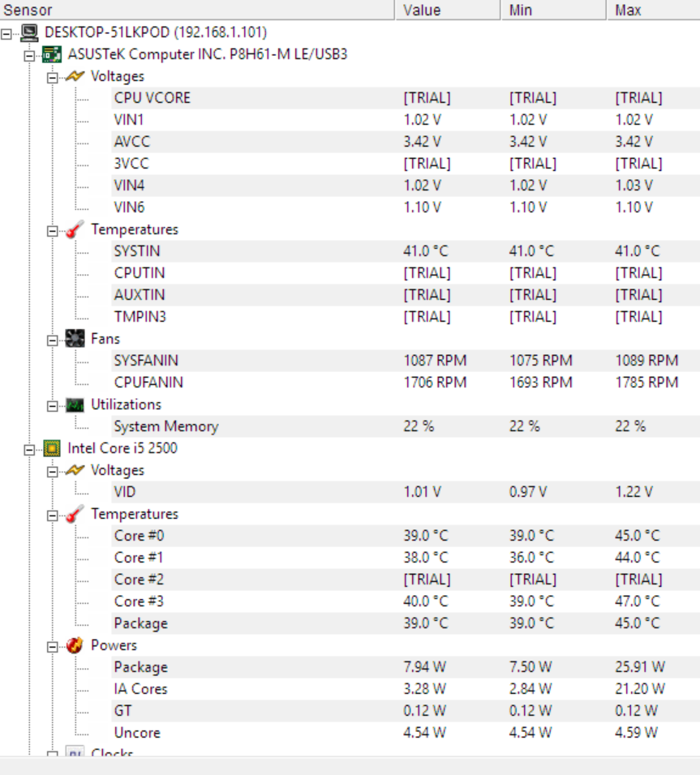Select the Core #3 temperature row
The image size is (700, 775).
tap(406, 602)
